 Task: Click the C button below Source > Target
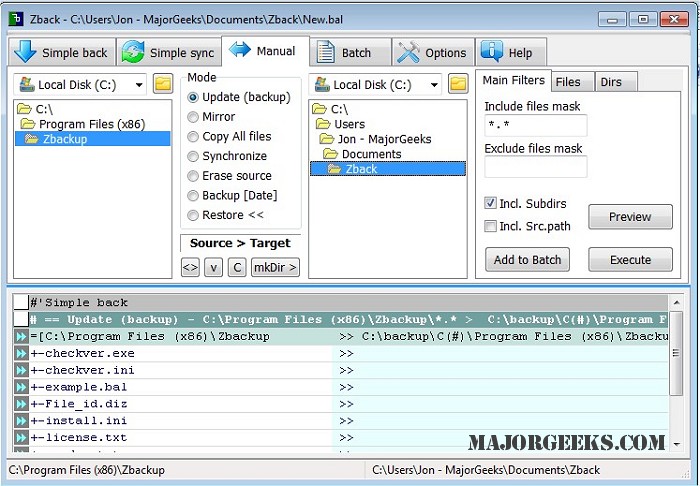(237, 267)
